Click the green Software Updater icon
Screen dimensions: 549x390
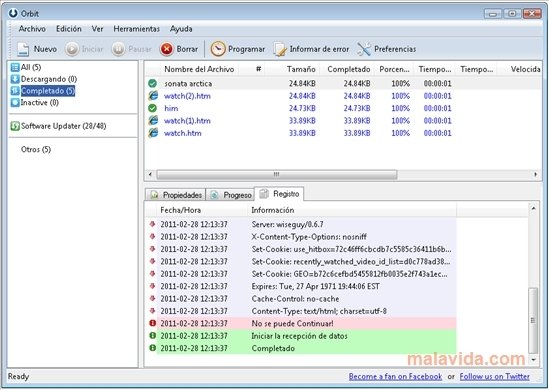point(15,126)
